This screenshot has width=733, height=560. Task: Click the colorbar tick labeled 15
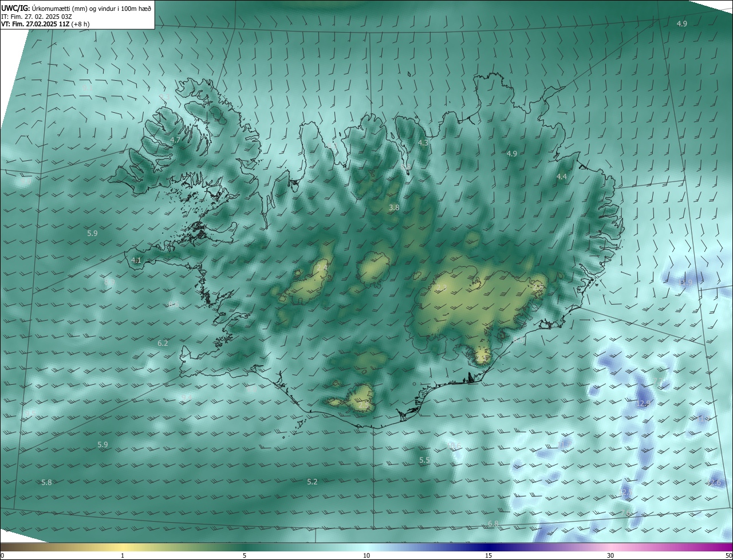488,555
